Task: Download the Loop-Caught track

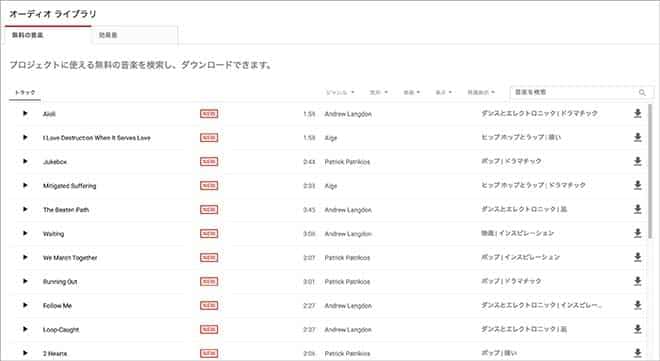Action: [x=638, y=329]
